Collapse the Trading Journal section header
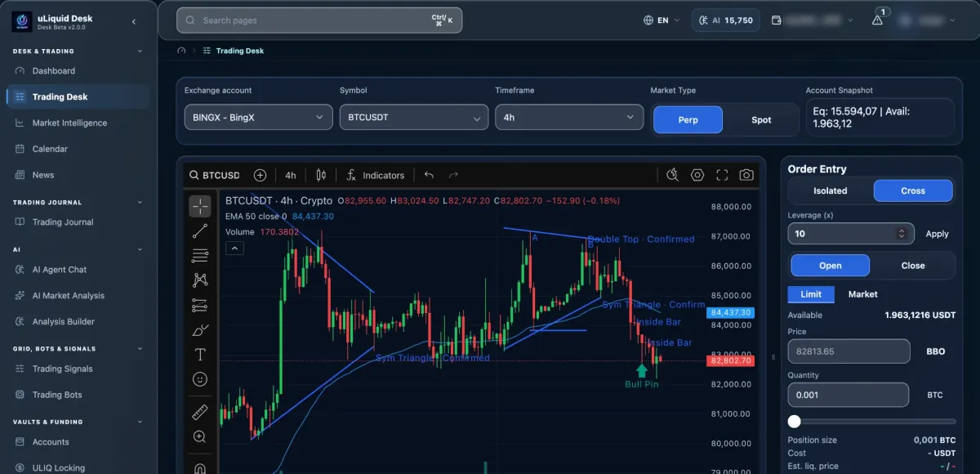 coord(140,203)
